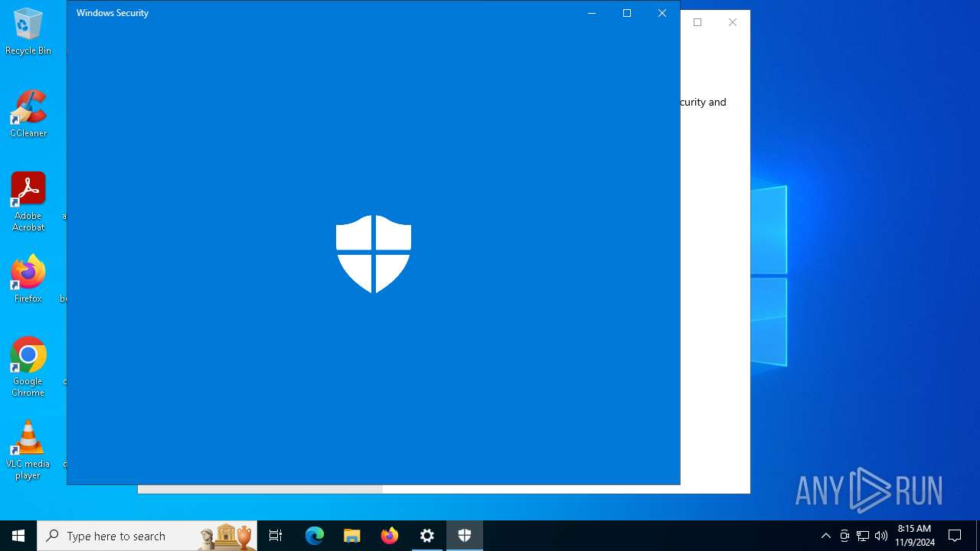Open the Recycle Bin desktop icon

coord(28,32)
